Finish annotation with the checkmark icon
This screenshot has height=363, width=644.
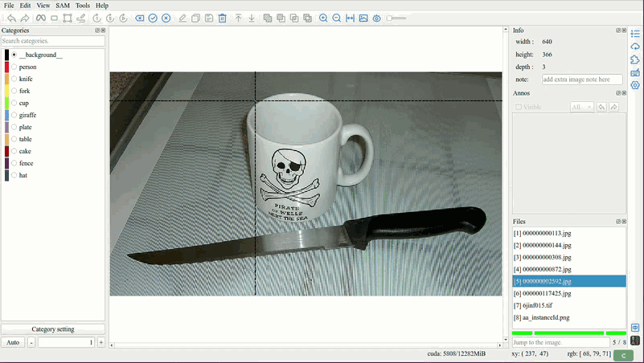[153, 18]
